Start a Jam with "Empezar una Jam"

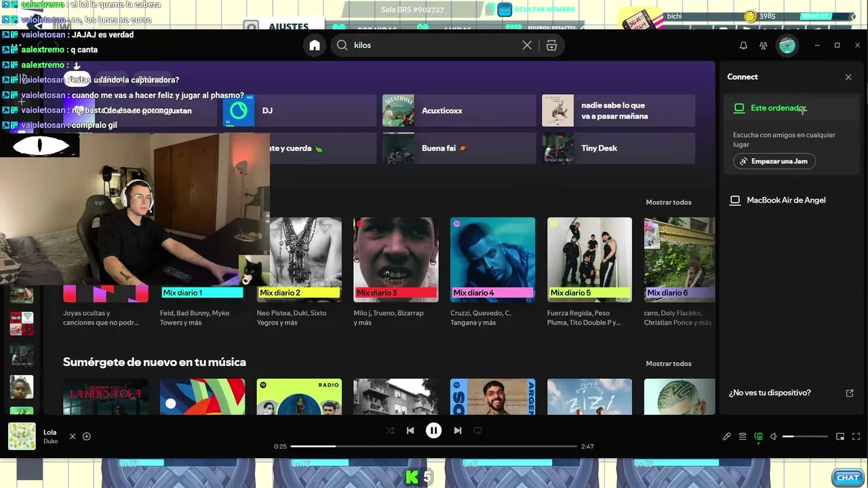[x=774, y=161]
